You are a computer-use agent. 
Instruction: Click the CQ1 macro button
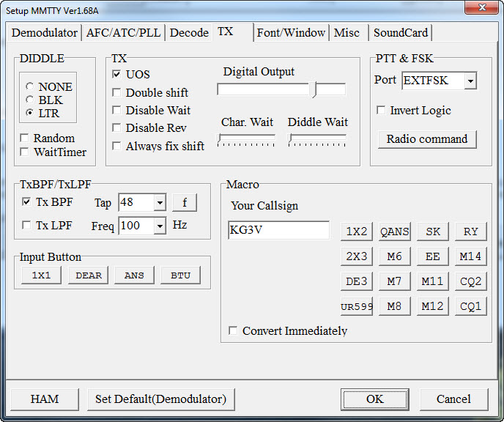[x=470, y=306]
